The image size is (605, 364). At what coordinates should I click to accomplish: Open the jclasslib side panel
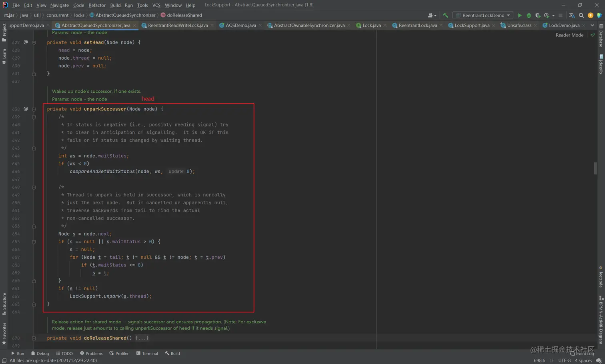coord(601,64)
